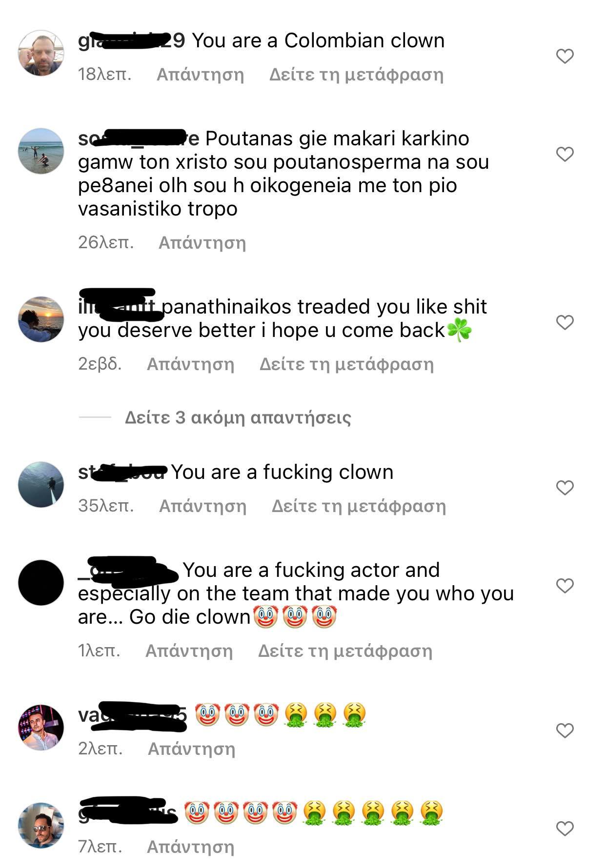The width and height of the screenshot is (606, 868).
Task: Heart the 2λεπ. clown emoji comment
Action: (565, 730)
